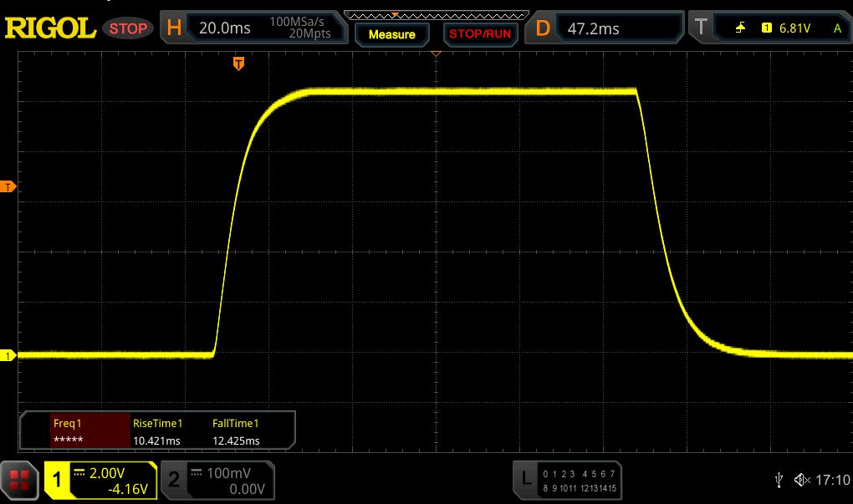Viewport: 853px width, 504px height.
Task: Select the Freq1 measurement item
Action: (75, 432)
